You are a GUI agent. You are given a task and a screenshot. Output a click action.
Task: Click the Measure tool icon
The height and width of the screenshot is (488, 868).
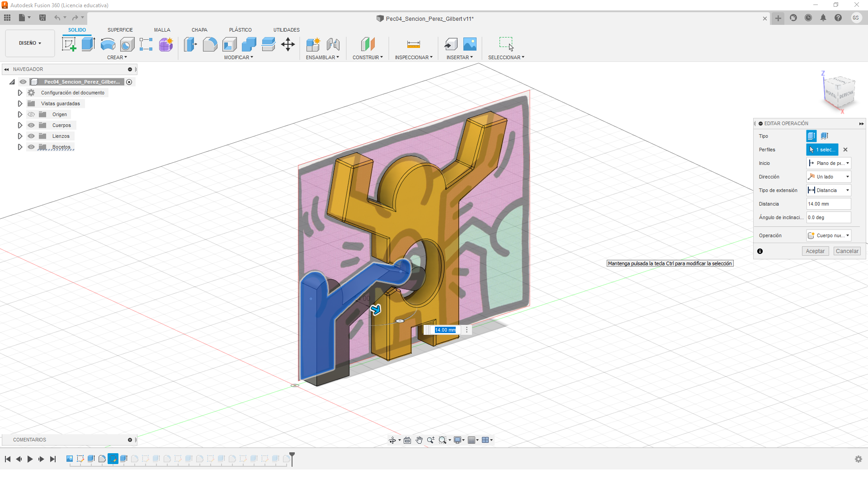click(413, 44)
